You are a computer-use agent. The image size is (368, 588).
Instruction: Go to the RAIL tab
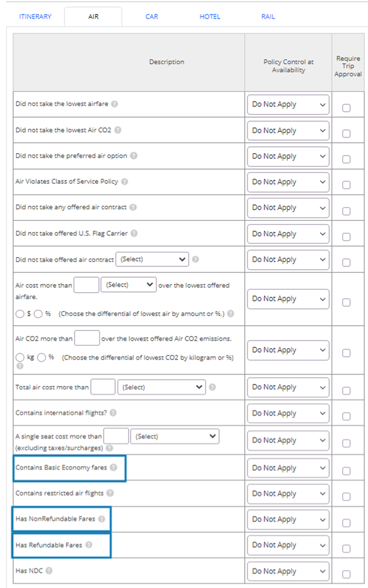[x=268, y=16]
